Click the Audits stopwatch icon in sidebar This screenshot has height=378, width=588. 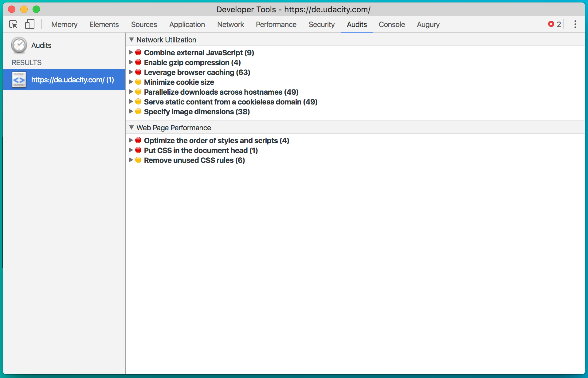click(x=19, y=45)
